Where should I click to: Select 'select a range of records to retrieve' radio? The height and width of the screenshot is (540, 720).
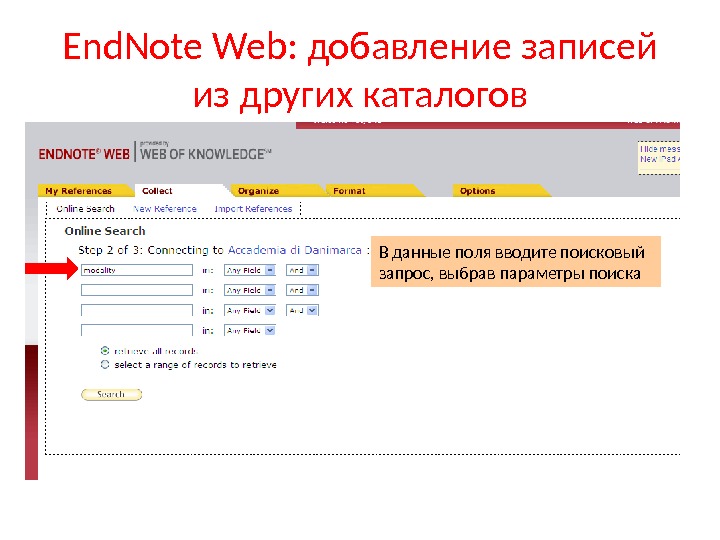click(x=105, y=365)
